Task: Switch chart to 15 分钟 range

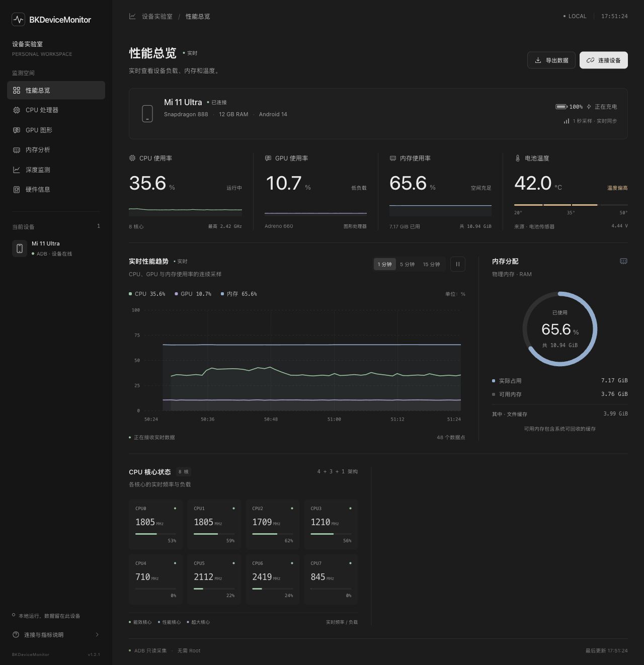Action: point(431,264)
